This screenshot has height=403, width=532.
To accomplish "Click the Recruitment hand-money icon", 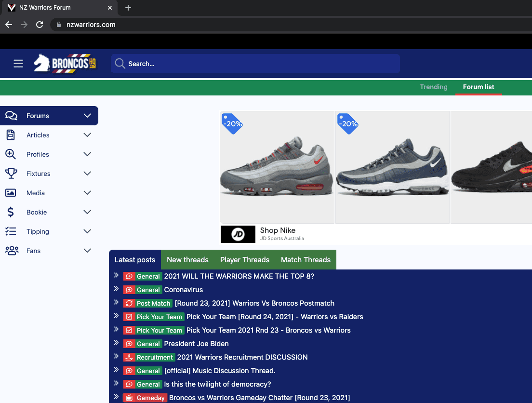I will [129, 357].
